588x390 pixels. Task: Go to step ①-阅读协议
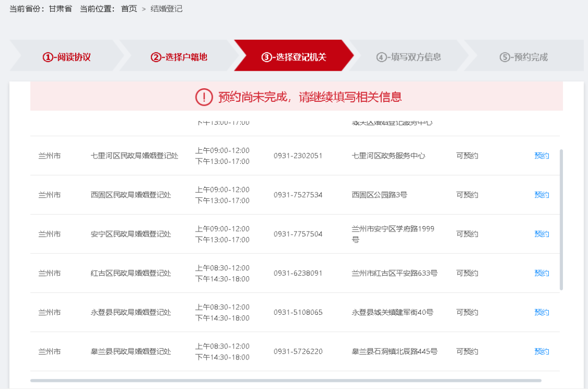(x=66, y=57)
